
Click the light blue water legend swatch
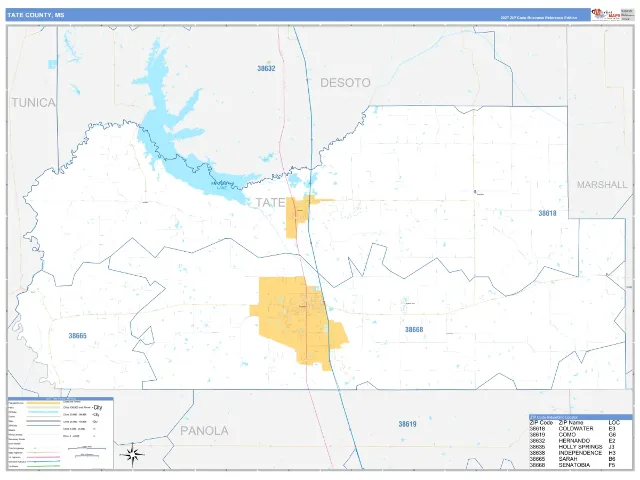pos(43,412)
